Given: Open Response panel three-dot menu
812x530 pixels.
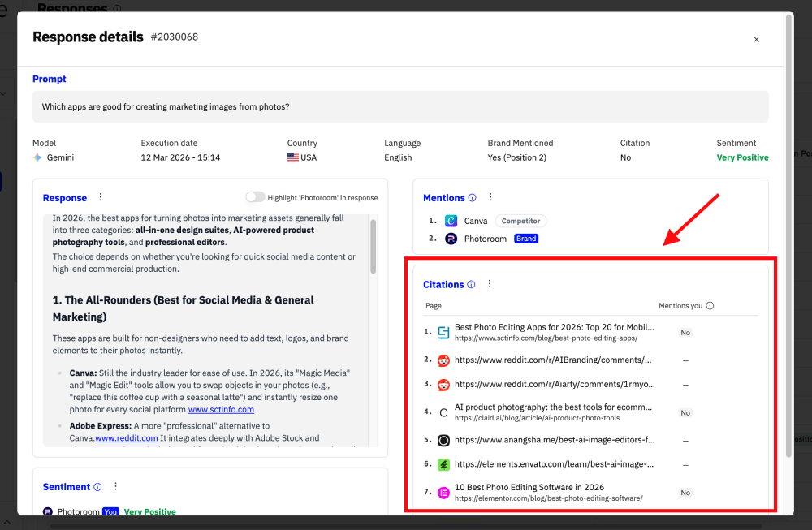Looking at the screenshot, I should click(x=101, y=197).
